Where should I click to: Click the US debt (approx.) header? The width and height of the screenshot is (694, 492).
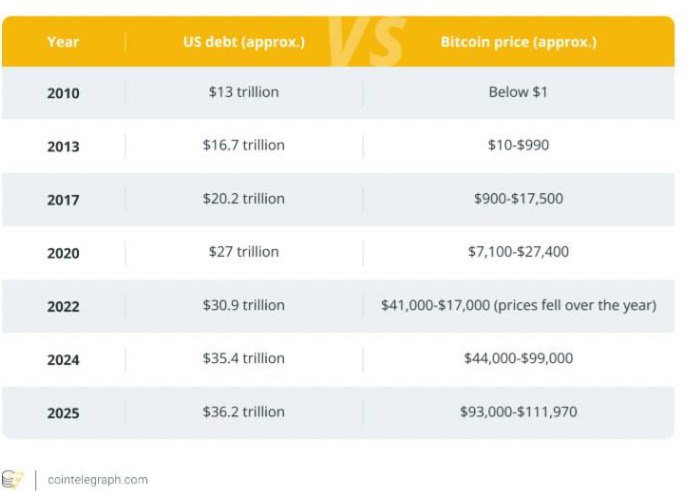tap(243, 42)
